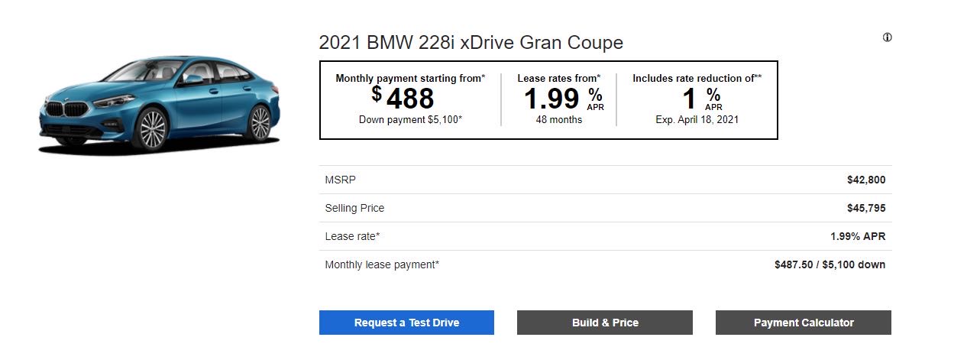Click the Exp. April 18, 2021 text
The height and width of the screenshot is (360, 980).
coord(697,120)
